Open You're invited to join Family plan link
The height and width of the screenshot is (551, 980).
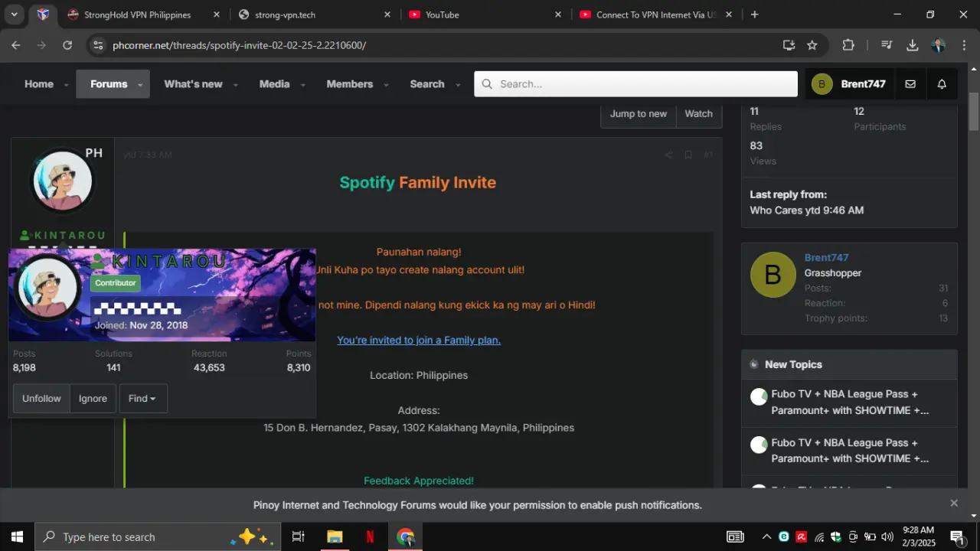(419, 340)
